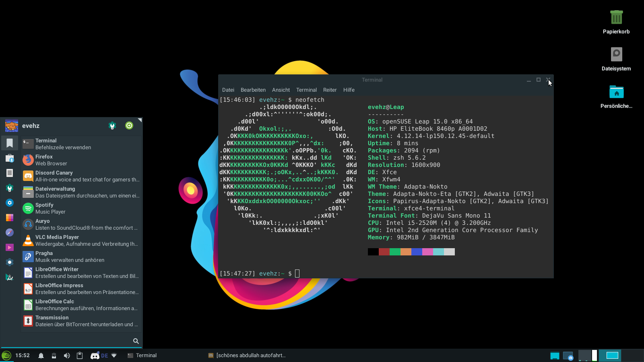Open the Bearbeiten menu in Terminal
644x362 pixels.
(x=253, y=90)
